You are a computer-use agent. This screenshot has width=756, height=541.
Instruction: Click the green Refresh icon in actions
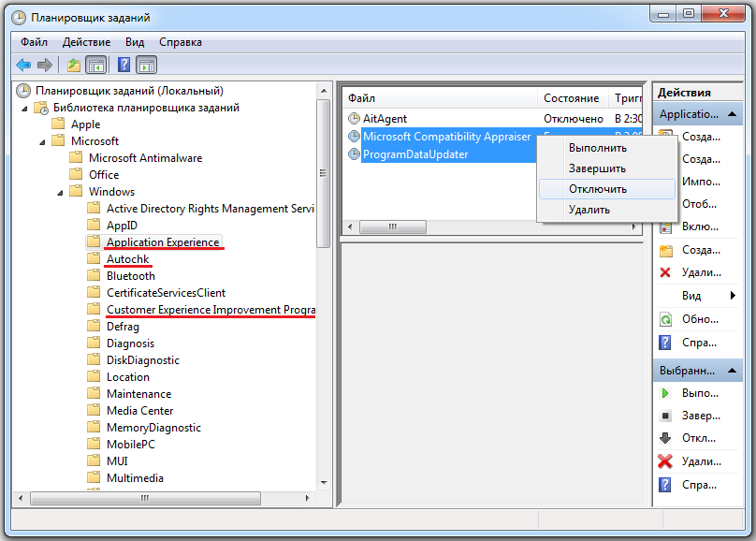pyautogui.click(x=665, y=319)
